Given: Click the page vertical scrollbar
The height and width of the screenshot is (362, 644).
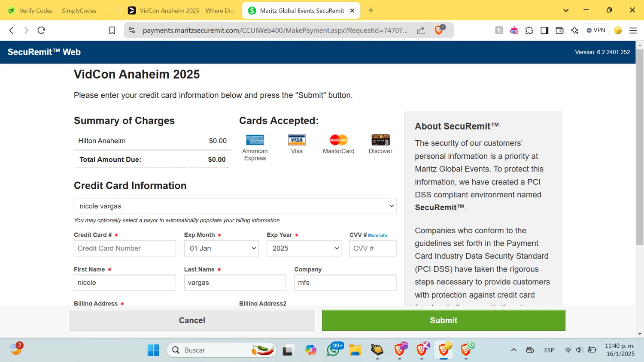Looking at the screenshot, I should click(640, 148).
